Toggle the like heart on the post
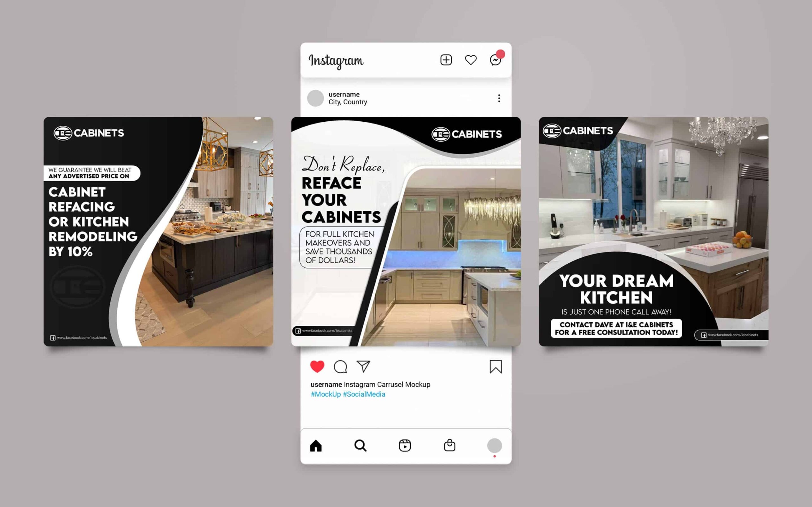812x507 pixels. [316, 367]
